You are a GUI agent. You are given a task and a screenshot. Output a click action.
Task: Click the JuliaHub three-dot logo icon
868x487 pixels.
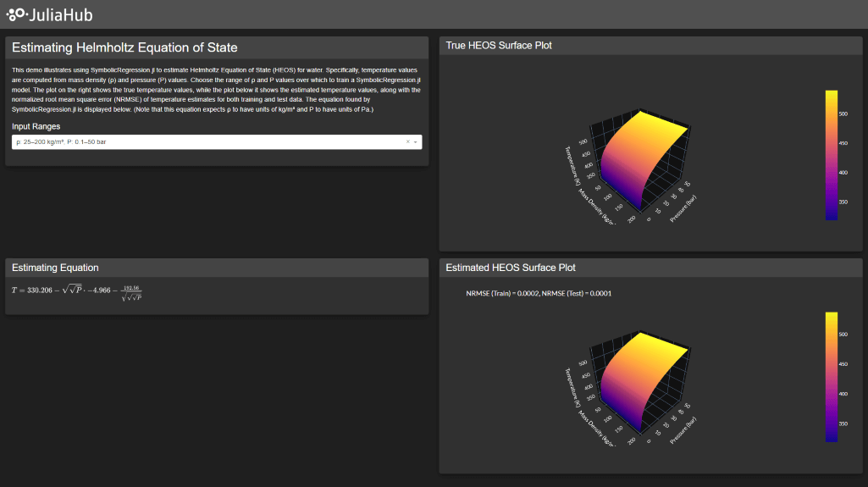(x=16, y=14)
